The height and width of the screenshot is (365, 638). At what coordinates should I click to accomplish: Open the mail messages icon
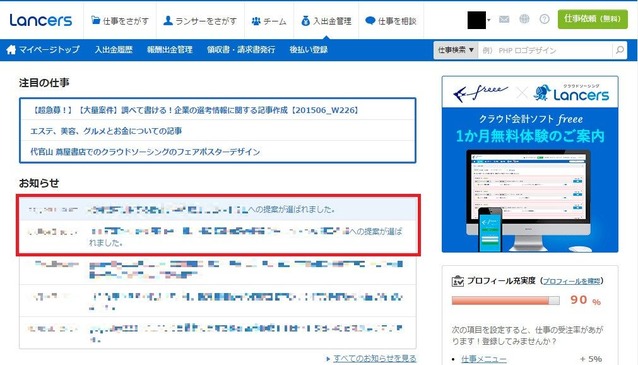coord(504,19)
